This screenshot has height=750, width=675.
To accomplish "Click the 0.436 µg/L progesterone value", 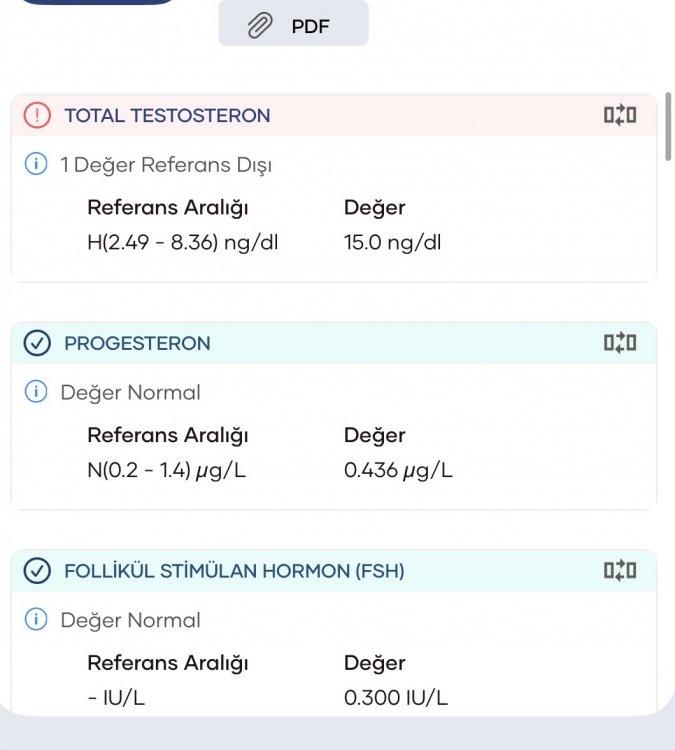I will tap(398, 470).
